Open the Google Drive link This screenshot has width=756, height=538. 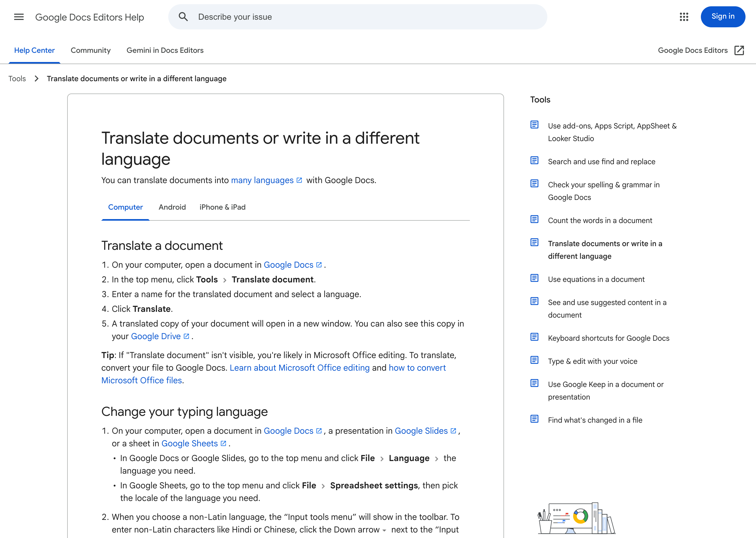click(156, 336)
